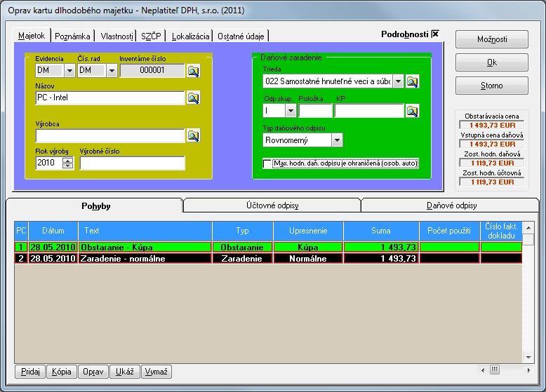Select the Účtovné odpisy tab
Screen dimensions: 546x392
pyautogui.click(x=272, y=205)
